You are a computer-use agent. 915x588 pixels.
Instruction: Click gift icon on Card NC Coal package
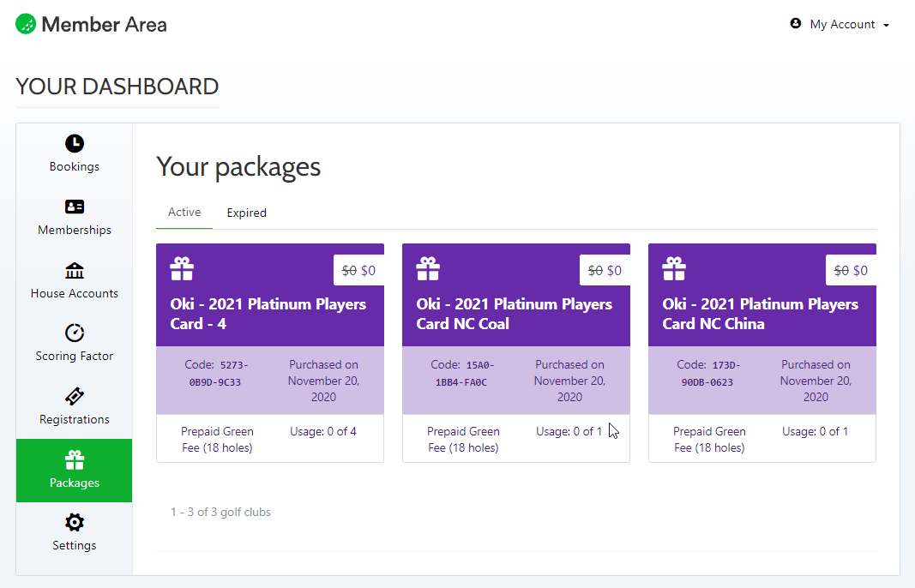tap(428, 269)
